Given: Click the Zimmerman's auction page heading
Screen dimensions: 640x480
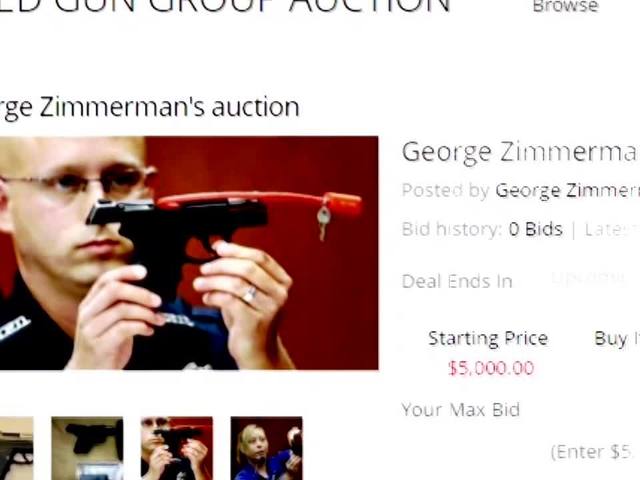Looking at the screenshot, I should pos(149,107).
